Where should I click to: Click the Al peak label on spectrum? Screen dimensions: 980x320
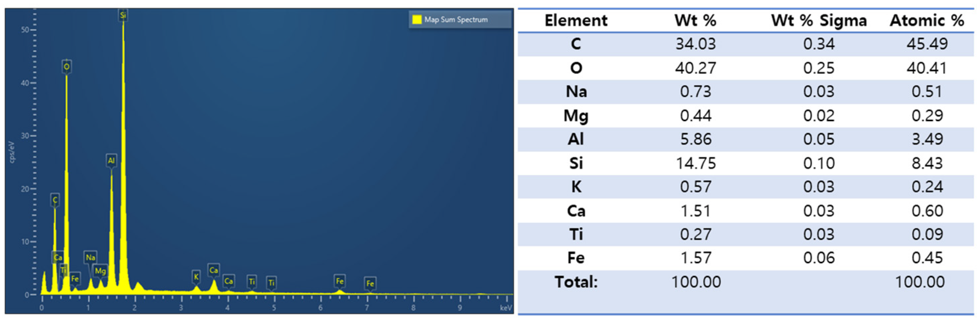(x=111, y=161)
